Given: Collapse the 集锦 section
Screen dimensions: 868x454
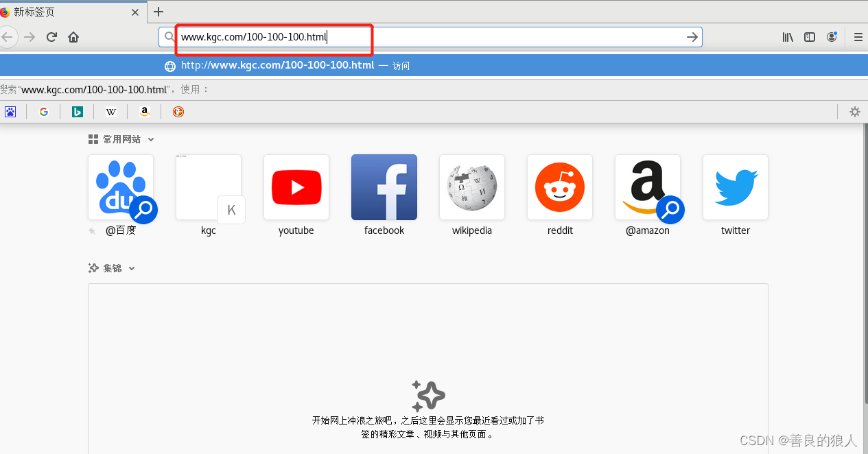Looking at the screenshot, I should coord(132,268).
